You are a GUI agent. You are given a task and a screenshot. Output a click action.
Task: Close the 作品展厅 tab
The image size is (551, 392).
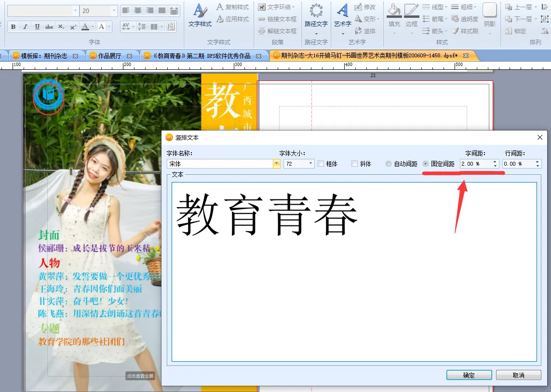(129, 56)
